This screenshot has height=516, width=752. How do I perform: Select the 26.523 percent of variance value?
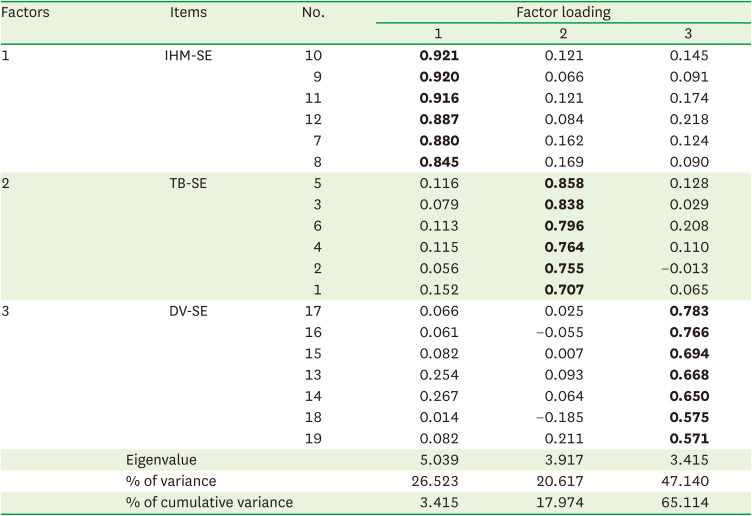tap(438, 481)
